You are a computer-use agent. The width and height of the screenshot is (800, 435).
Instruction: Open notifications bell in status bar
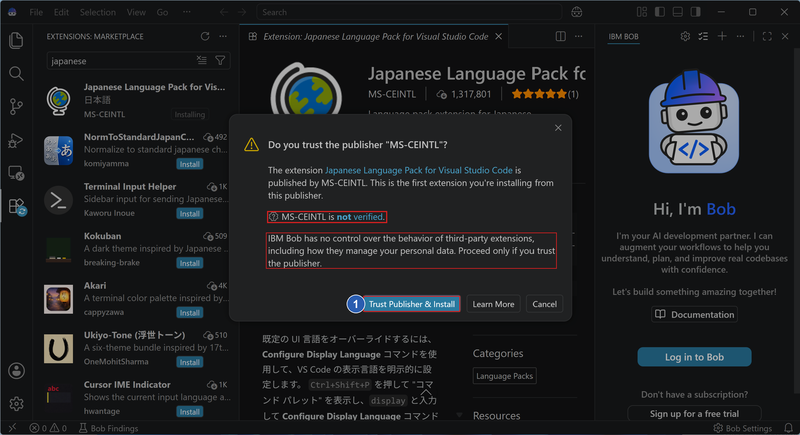pos(788,428)
